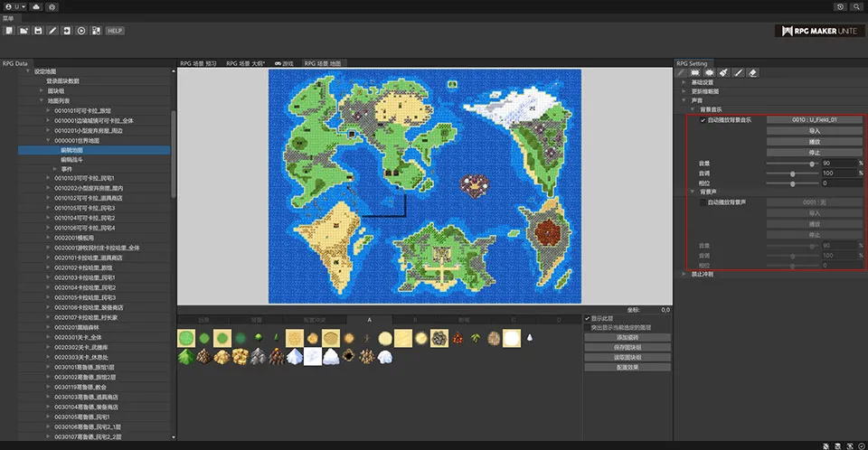This screenshot has height=450, width=868.
Task: Uncheck auto-play background music checkbox
Action: (703, 119)
